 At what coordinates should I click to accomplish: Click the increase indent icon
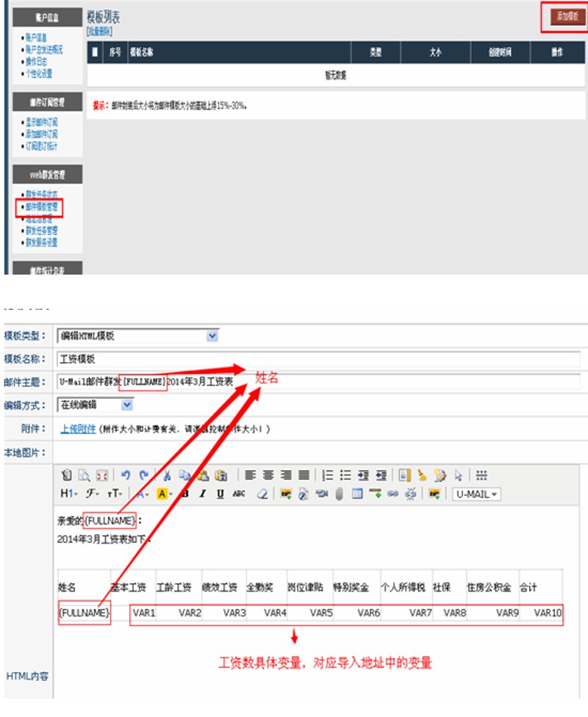click(x=363, y=475)
